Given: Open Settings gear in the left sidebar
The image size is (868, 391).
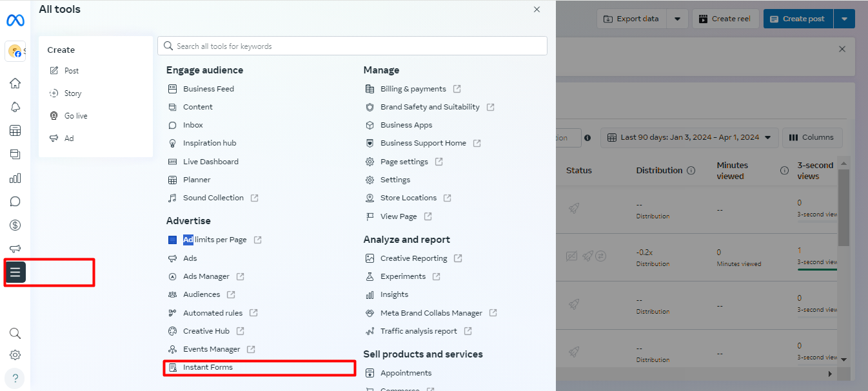Looking at the screenshot, I should pyautogui.click(x=15, y=355).
